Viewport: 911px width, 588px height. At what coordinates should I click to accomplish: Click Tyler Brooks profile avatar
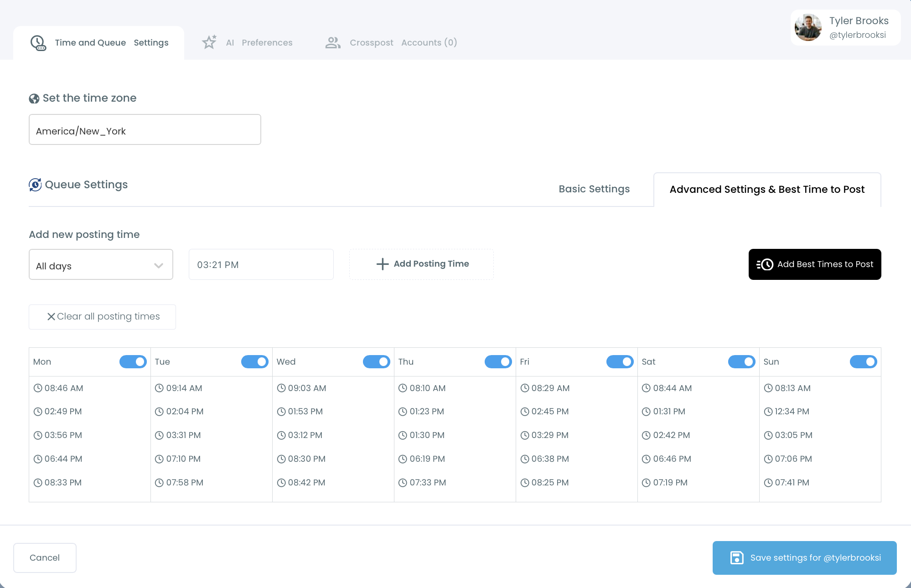(x=808, y=27)
